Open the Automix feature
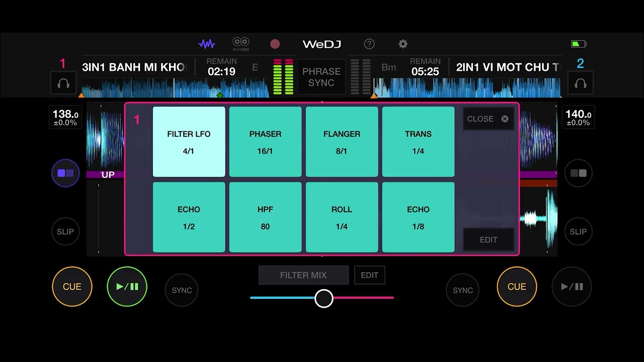This screenshot has height=362, width=644. [241, 44]
